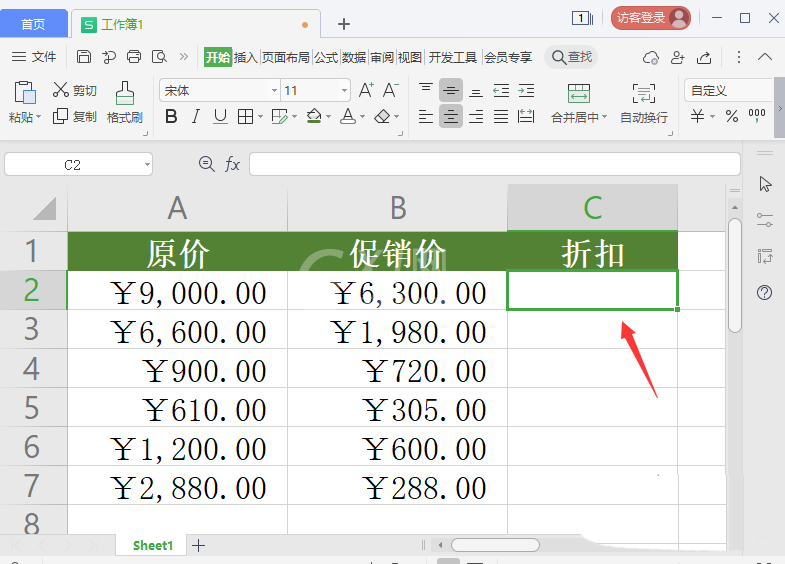The width and height of the screenshot is (785, 564).
Task: Expand the fill color dropdown arrow
Action: click(328, 117)
